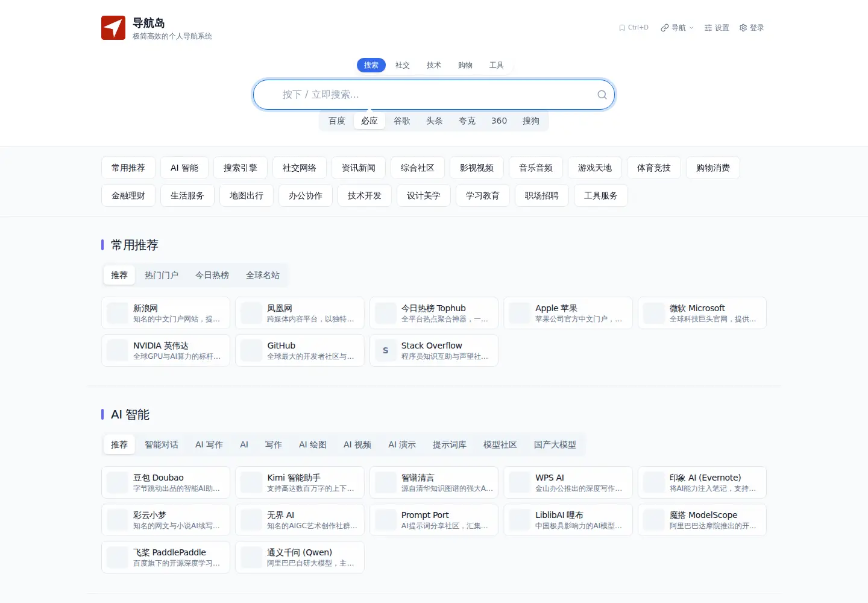The image size is (868, 603).
Task: Open the 豆包 Doubao site card
Action: [166, 482]
